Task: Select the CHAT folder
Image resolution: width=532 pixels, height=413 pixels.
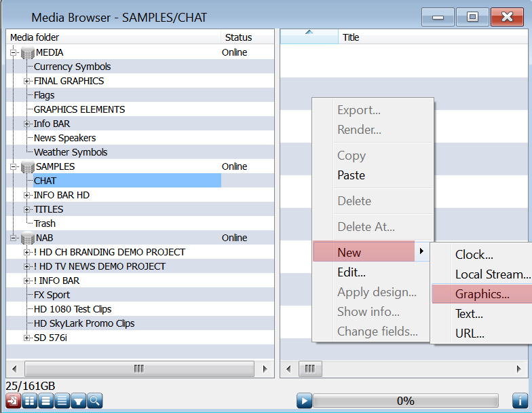Action: click(x=127, y=181)
